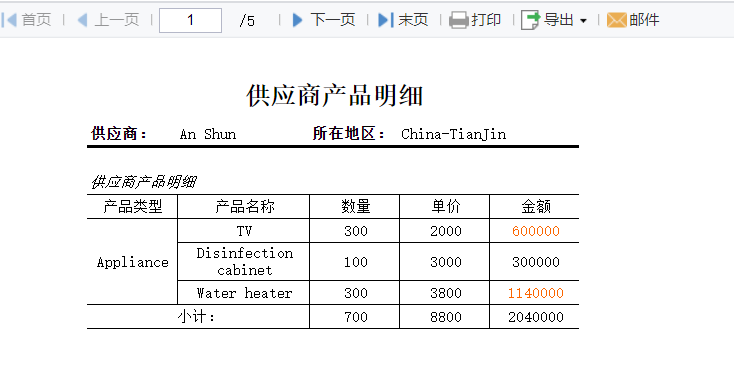Click the last page arrow icon
This screenshot has width=734, height=384.
pos(386,20)
